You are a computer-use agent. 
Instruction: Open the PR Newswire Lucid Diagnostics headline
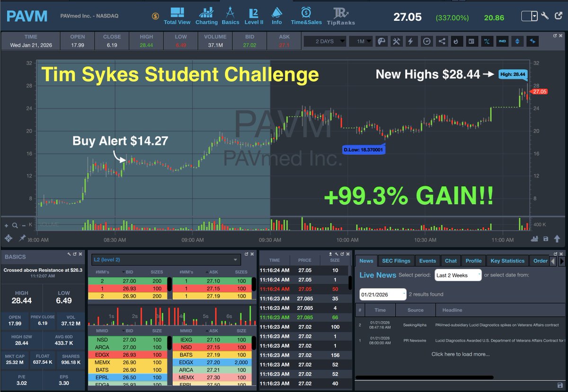(x=499, y=341)
